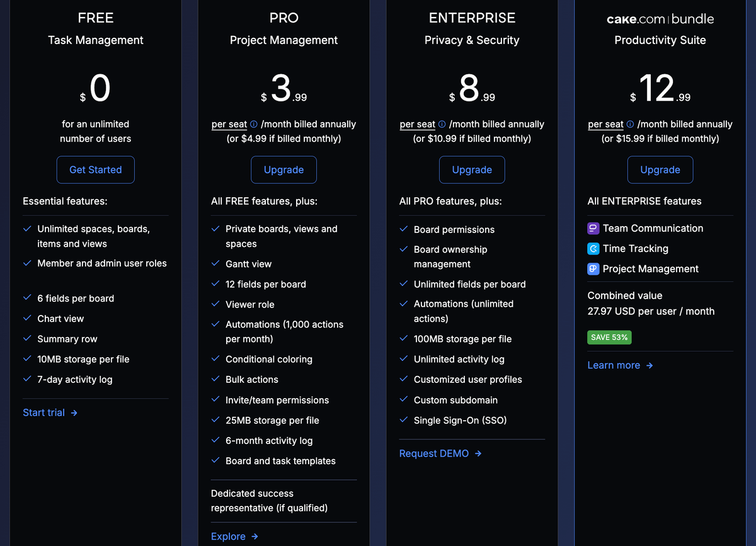
Task: Click the Project Management app icon
Action: 593,269
